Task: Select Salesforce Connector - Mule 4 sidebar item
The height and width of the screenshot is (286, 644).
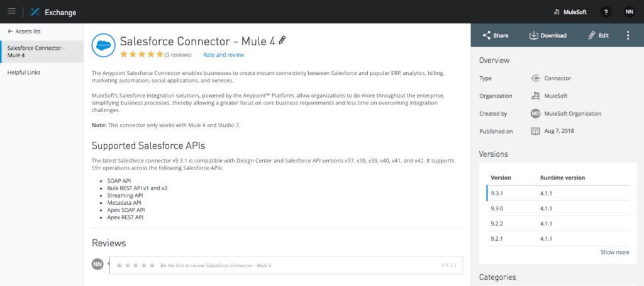Action: pyautogui.click(x=41, y=51)
